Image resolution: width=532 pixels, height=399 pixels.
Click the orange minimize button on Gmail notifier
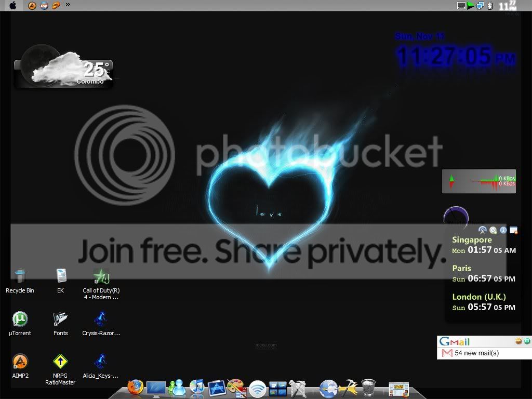pyautogui.click(x=518, y=341)
